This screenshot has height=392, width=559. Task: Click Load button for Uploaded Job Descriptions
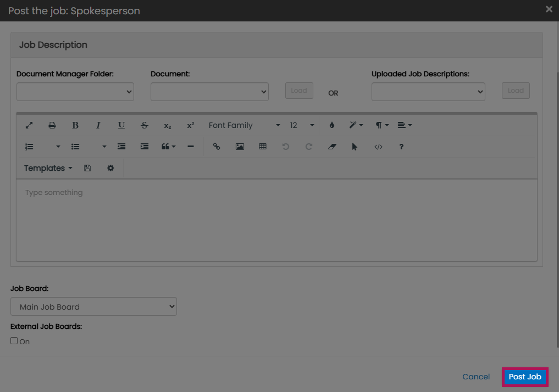click(x=516, y=91)
